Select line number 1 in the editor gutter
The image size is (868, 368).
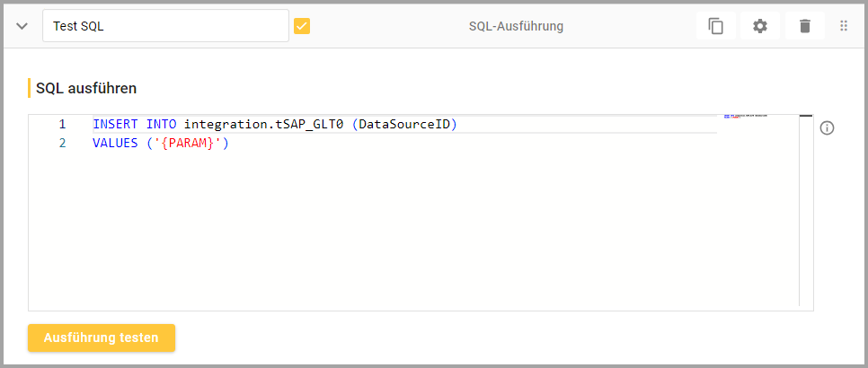coord(62,124)
